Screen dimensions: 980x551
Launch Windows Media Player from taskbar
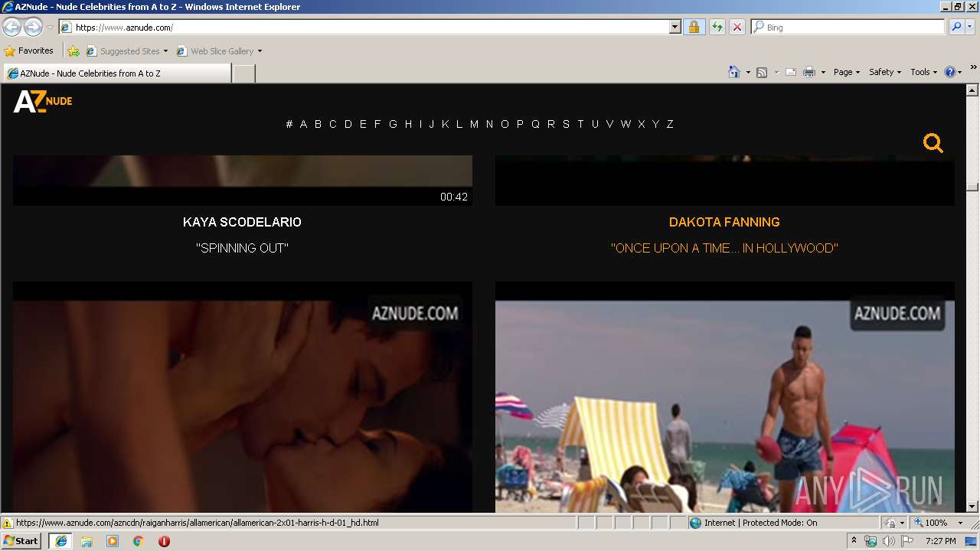[x=113, y=541]
